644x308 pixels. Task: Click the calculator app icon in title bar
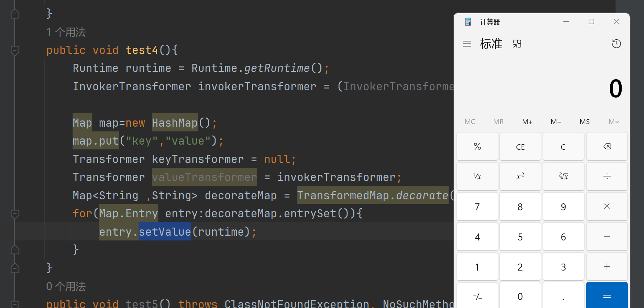tap(468, 22)
